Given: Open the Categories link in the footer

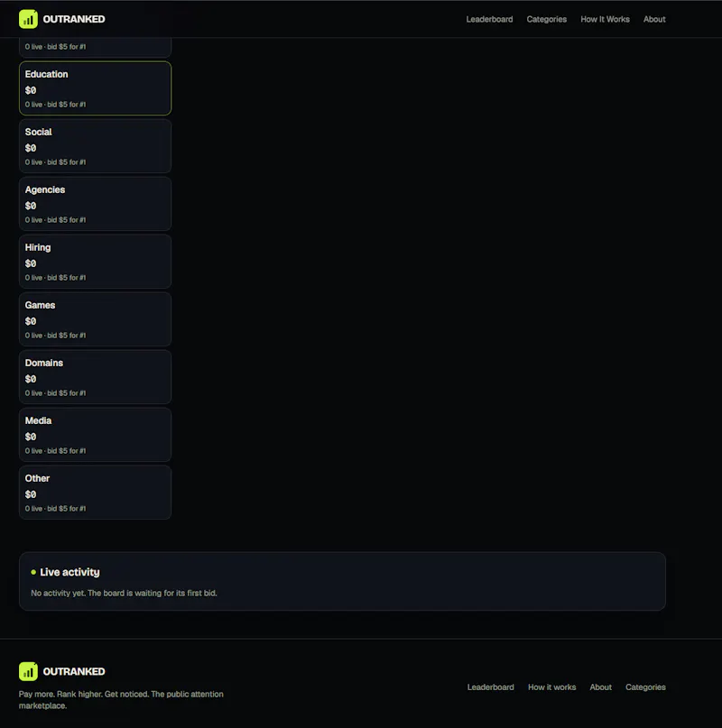Looking at the screenshot, I should pyautogui.click(x=645, y=687).
